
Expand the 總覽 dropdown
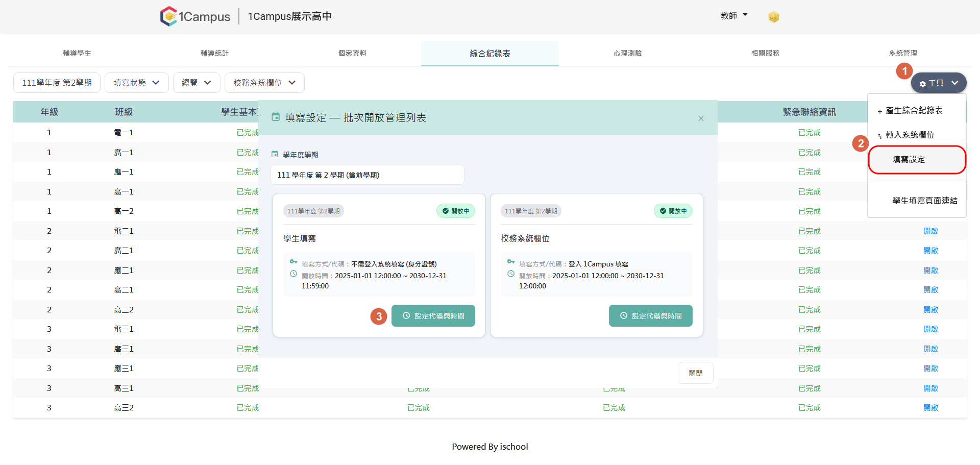coord(197,83)
